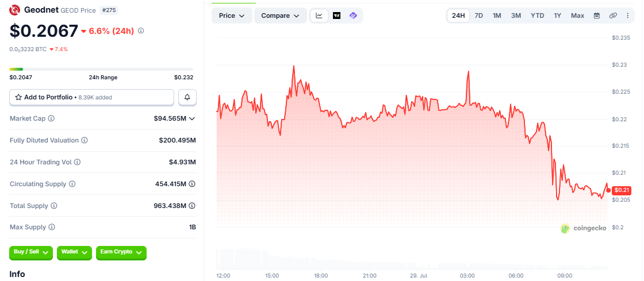Click the $0.2067 price value
Screen dimensions: 644x281
coord(44,31)
